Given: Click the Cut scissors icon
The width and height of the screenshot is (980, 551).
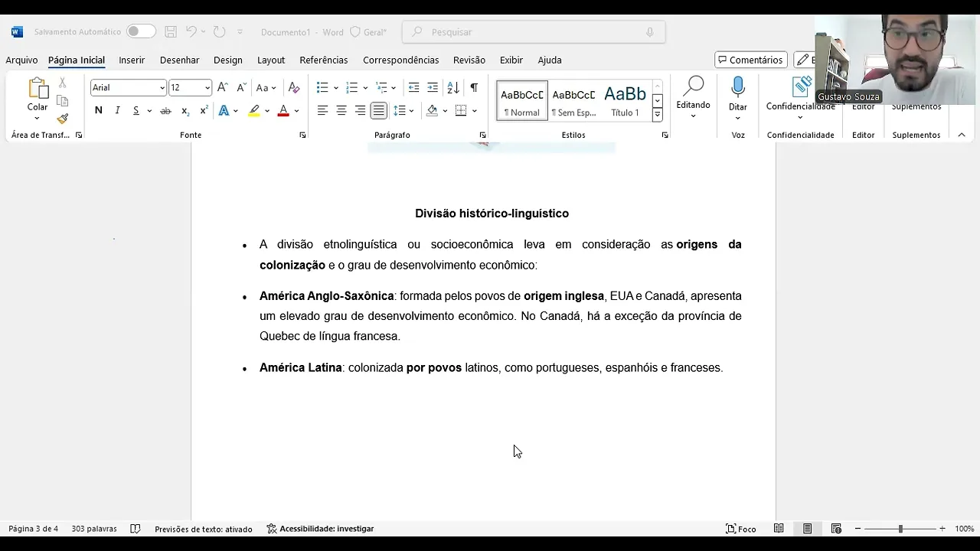Looking at the screenshot, I should (62, 83).
